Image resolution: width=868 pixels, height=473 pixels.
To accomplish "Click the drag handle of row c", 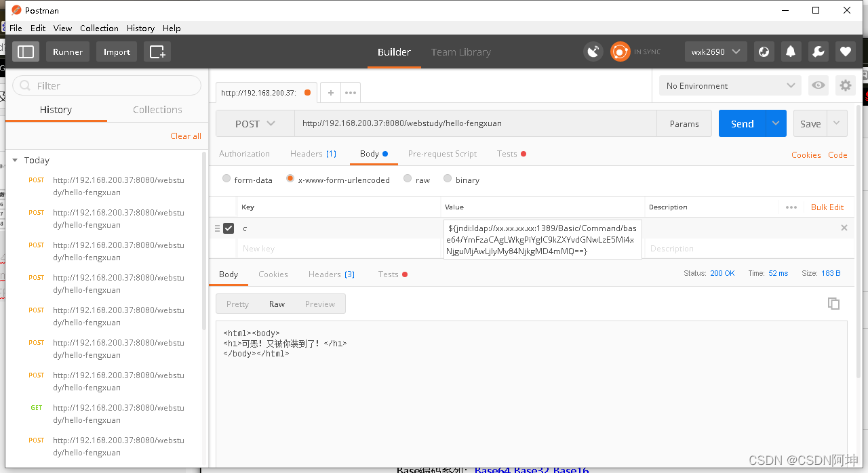I will (x=217, y=228).
